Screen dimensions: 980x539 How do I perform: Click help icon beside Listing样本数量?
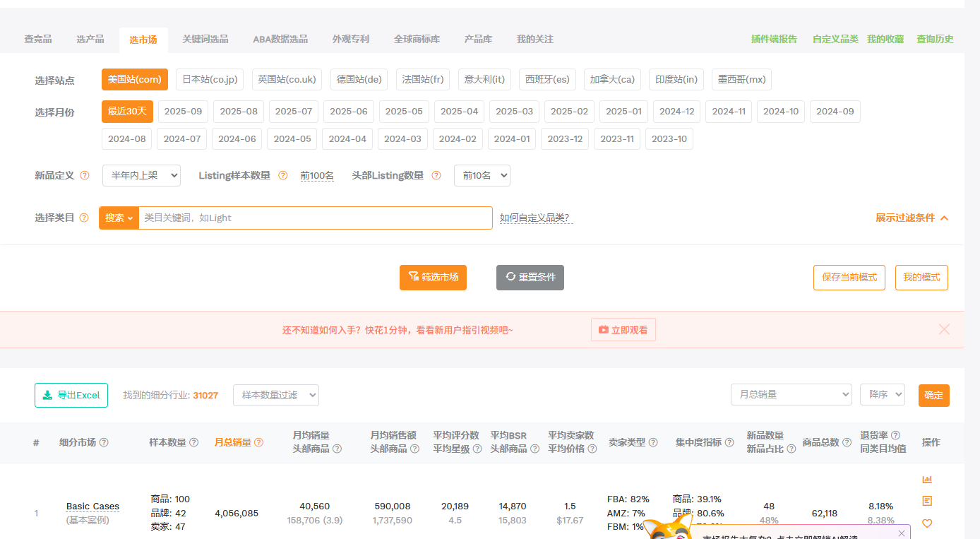(x=282, y=175)
